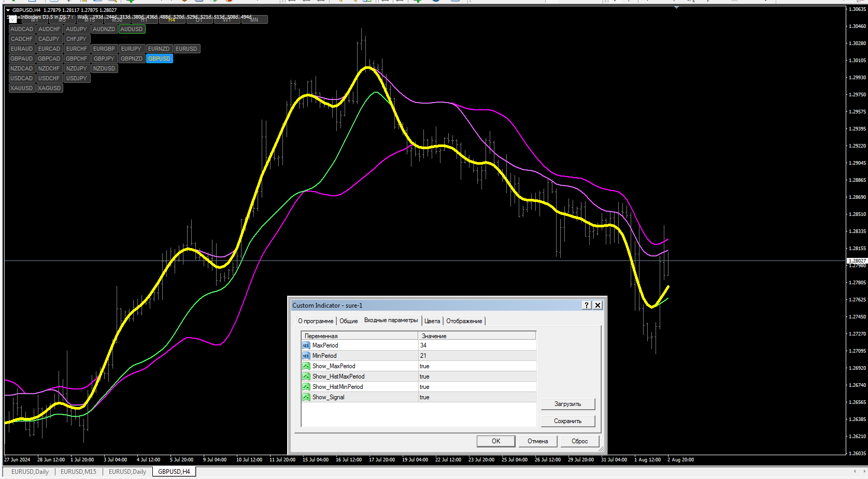Click the chart shift triangle marker at top

click(676, 7)
